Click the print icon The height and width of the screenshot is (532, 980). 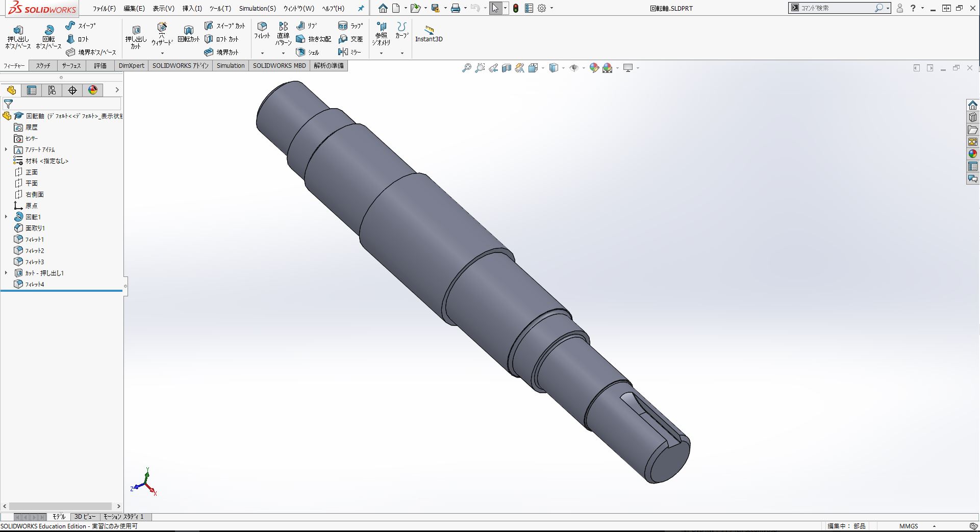(456, 8)
